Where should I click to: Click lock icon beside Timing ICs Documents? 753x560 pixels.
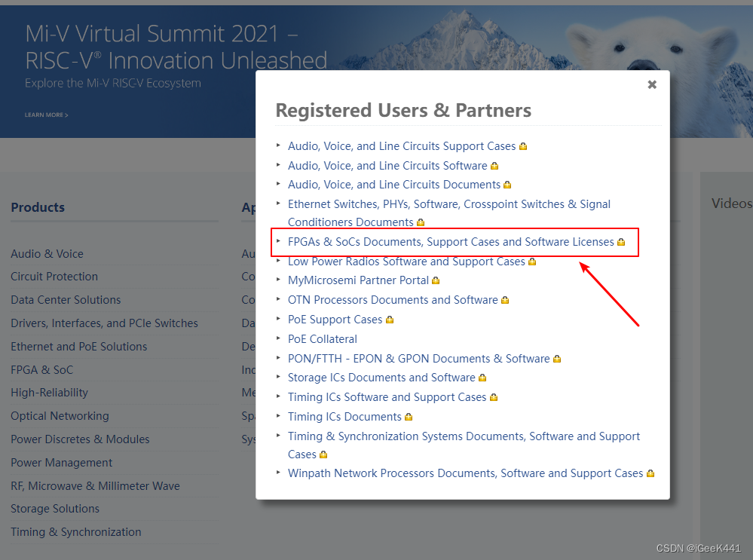pos(409,418)
